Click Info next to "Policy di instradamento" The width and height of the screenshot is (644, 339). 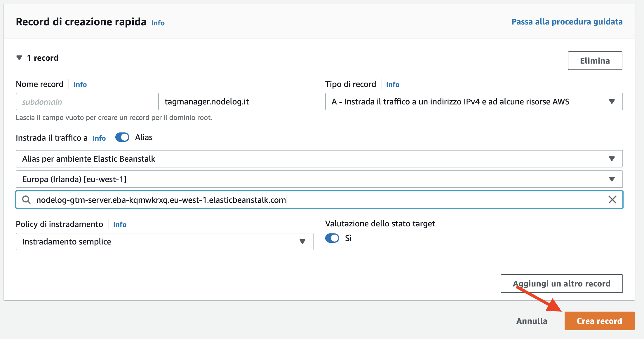pos(119,224)
